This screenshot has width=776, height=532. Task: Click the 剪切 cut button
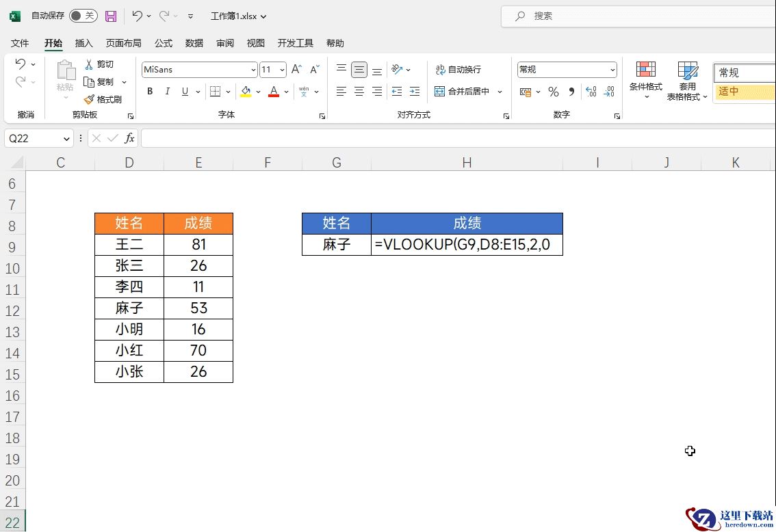coord(99,64)
